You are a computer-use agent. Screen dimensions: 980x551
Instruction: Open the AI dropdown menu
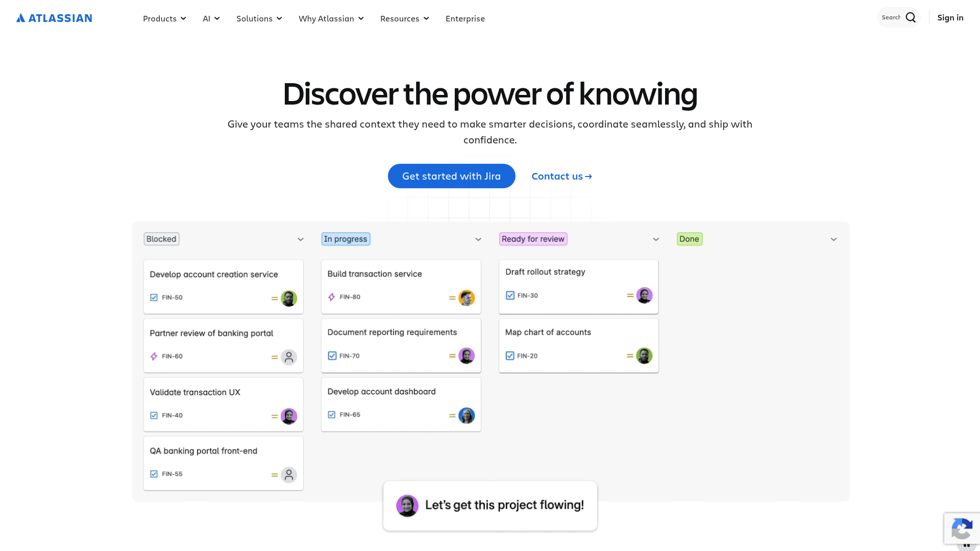[x=211, y=18]
